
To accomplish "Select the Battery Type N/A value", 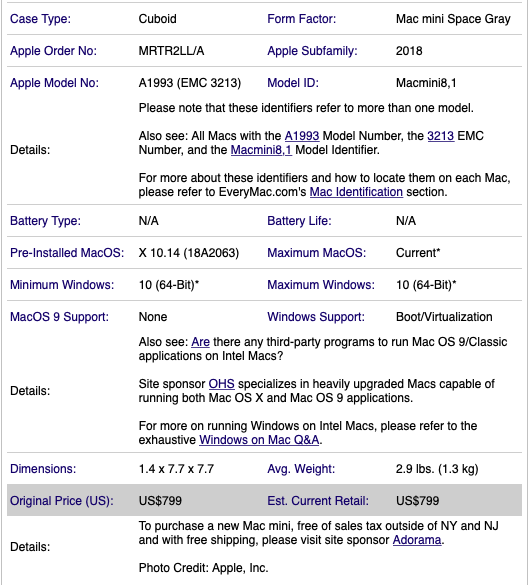I will (149, 221).
